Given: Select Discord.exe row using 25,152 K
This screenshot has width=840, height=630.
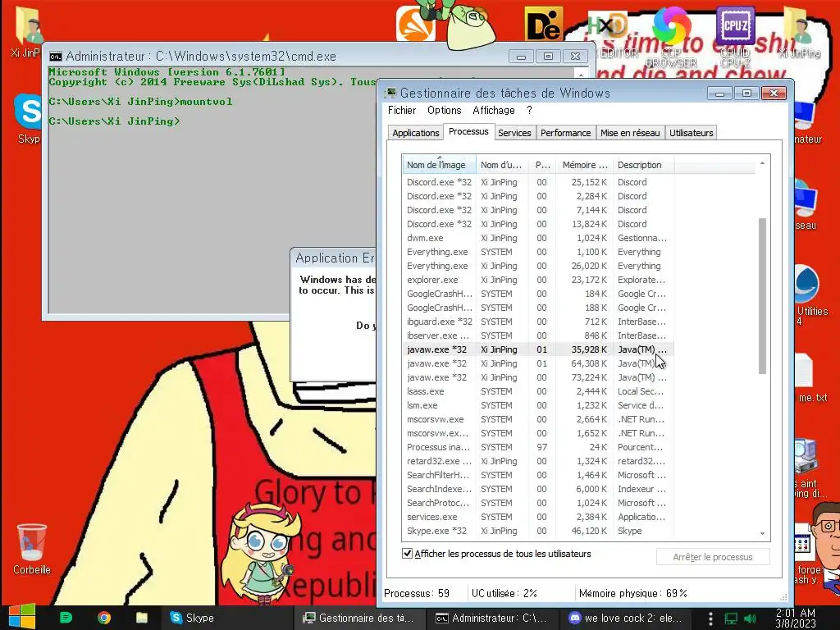Looking at the screenshot, I should 537,182.
